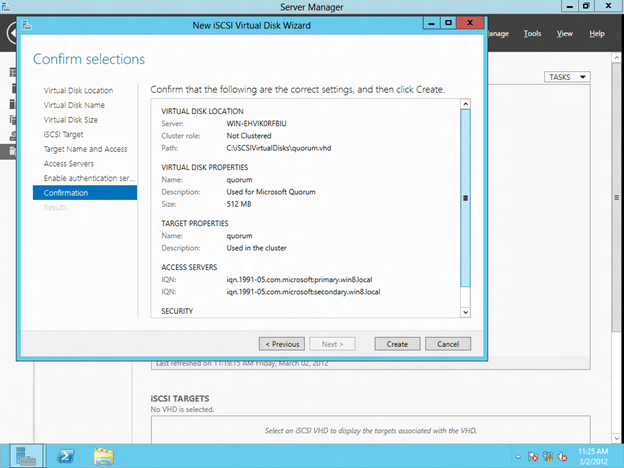The width and height of the screenshot is (624, 468).
Task: Click the Server Manager back arrow
Action: [x=8, y=33]
